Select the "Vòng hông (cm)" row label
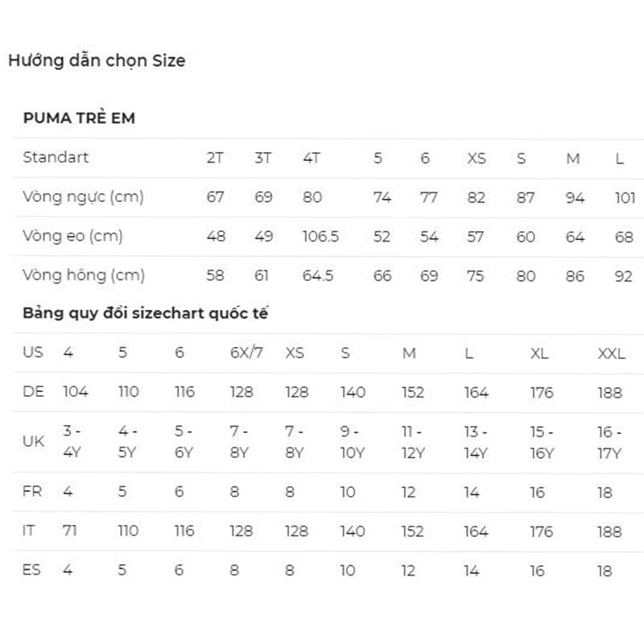The width and height of the screenshot is (644, 644). click(x=84, y=275)
